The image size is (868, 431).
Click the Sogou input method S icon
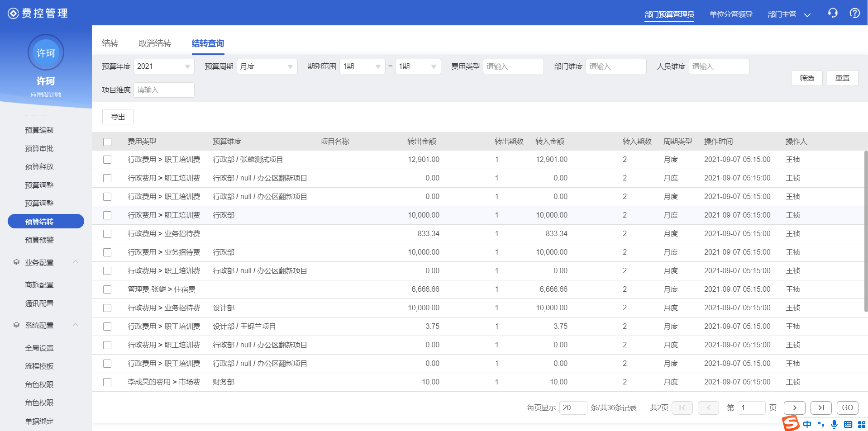[x=791, y=424]
